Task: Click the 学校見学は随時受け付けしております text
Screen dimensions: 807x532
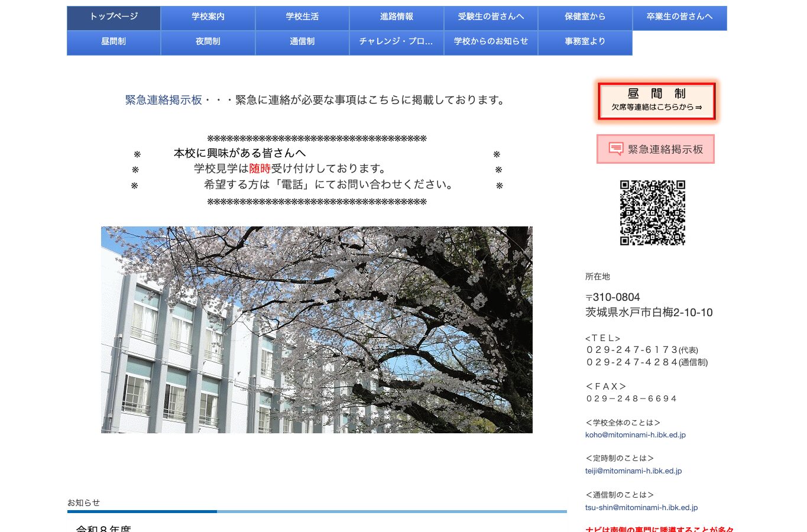Action: 290,168
